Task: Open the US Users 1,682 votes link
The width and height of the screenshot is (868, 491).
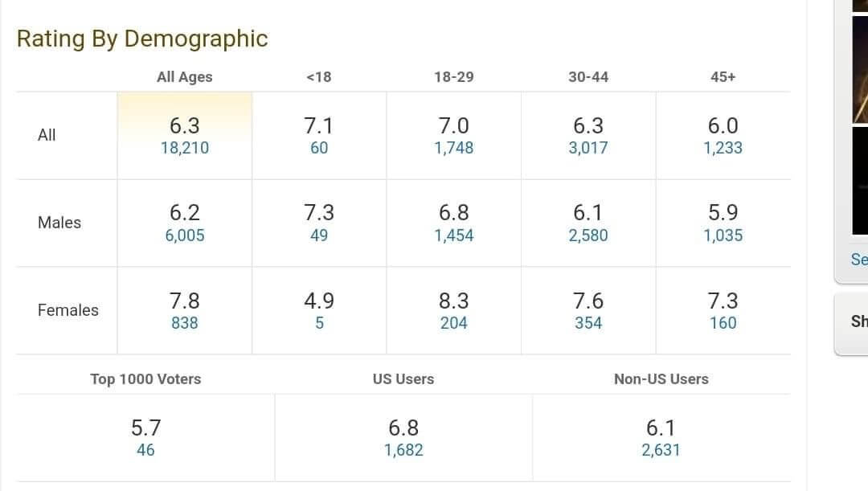Action: (403, 450)
